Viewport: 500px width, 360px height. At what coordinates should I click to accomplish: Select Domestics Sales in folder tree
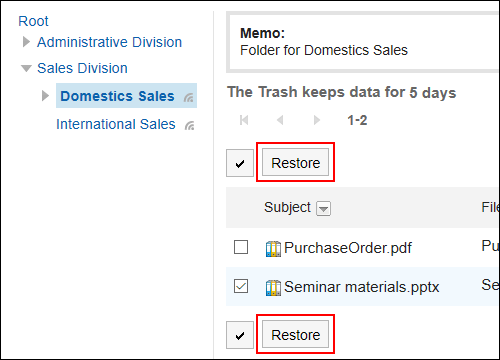point(117,96)
